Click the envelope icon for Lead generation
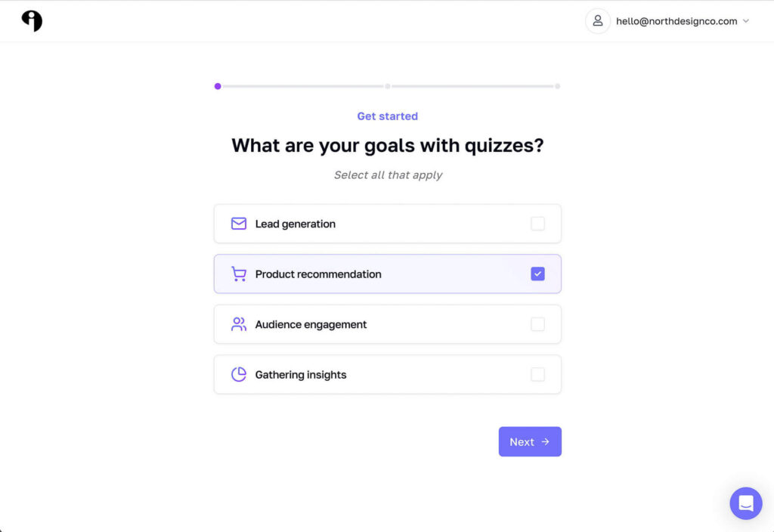The height and width of the screenshot is (532, 774). [239, 224]
